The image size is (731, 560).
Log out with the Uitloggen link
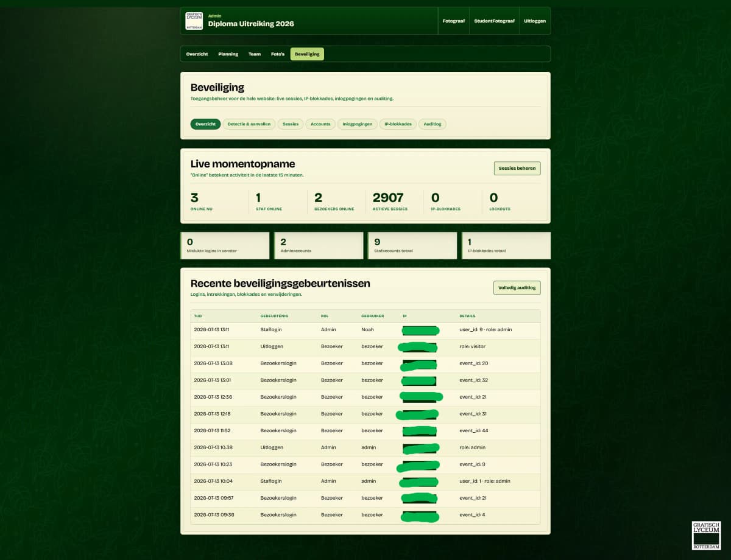coord(535,21)
